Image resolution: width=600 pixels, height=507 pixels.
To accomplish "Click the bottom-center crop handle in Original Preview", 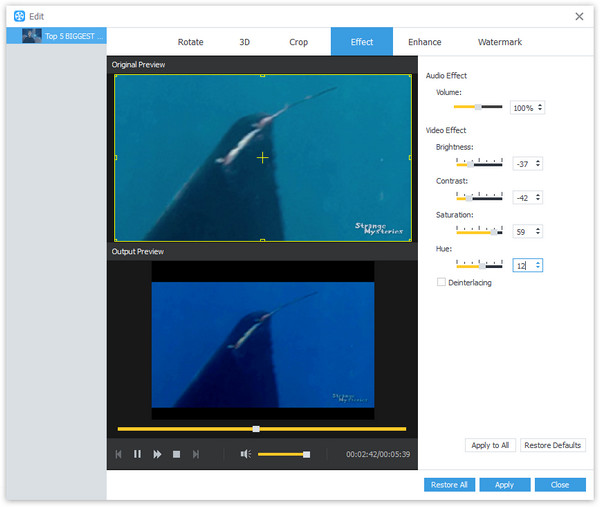I will [262, 240].
